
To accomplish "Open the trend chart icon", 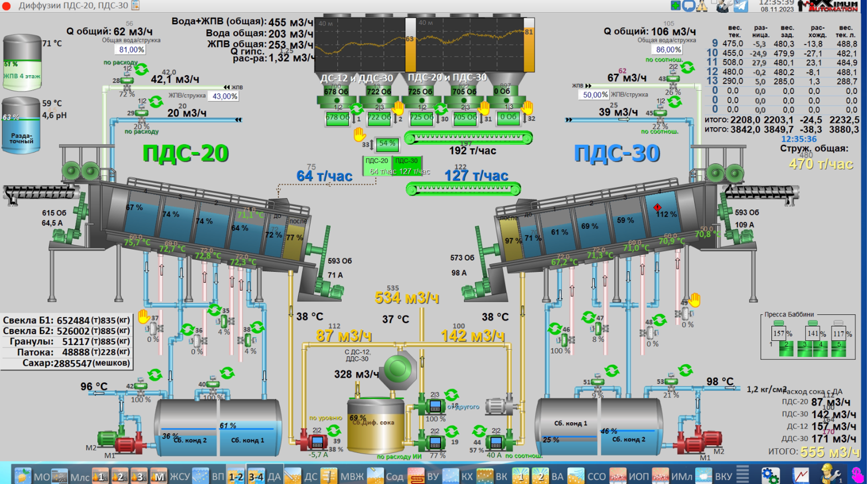I will coord(801,475).
